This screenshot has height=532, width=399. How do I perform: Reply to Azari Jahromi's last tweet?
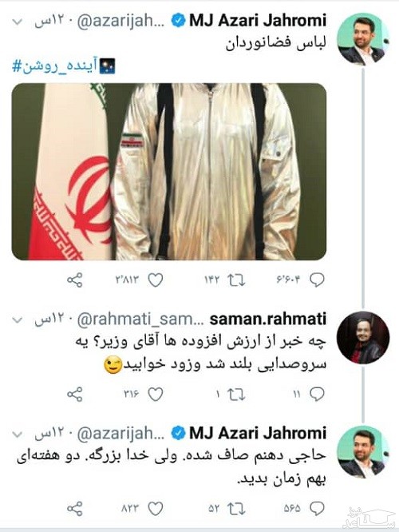tap(318, 509)
